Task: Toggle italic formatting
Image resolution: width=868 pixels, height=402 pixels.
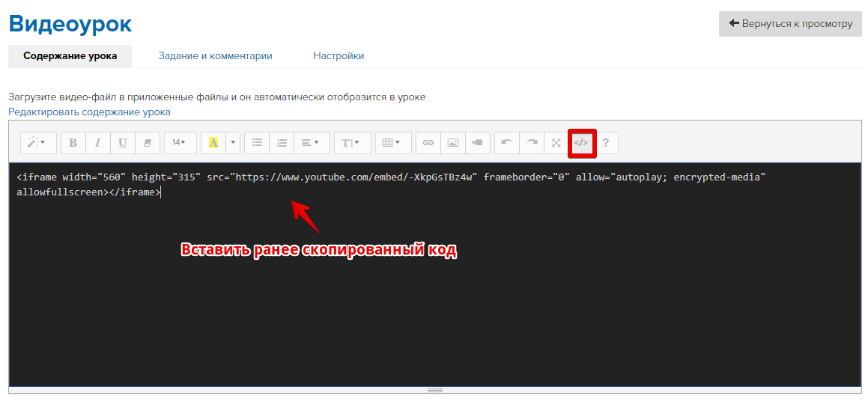Action: click(x=98, y=143)
